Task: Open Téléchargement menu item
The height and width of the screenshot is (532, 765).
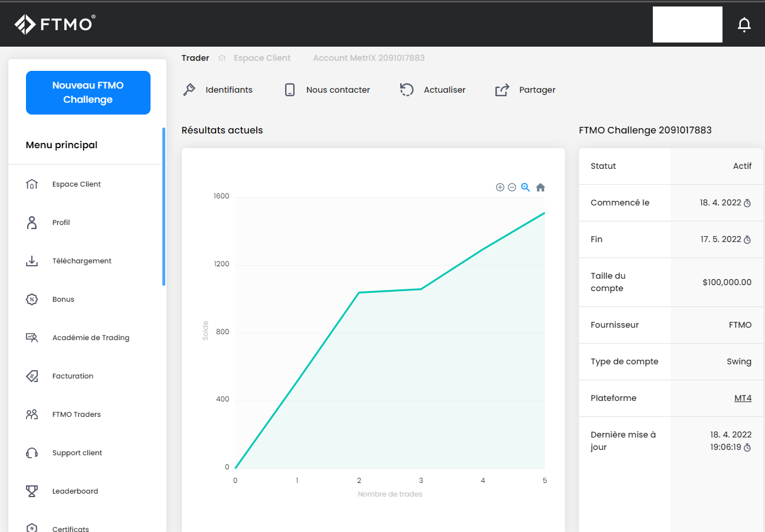Action: 81,261
